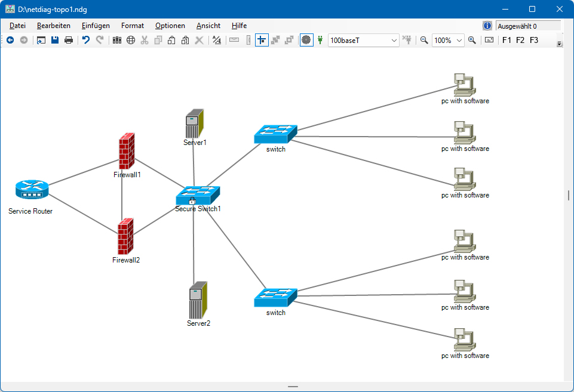Print the diagram using the printer icon
Image resolution: width=574 pixels, height=392 pixels.
(69, 40)
